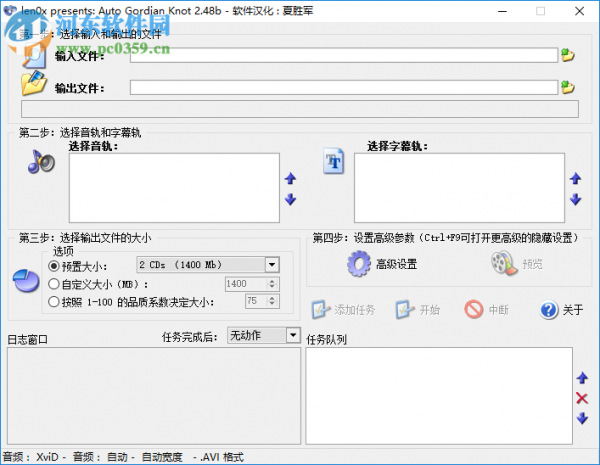Click inside the 选择字幕轨 list box
This screenshot has height=465, width=600.
tap(459, 188)
